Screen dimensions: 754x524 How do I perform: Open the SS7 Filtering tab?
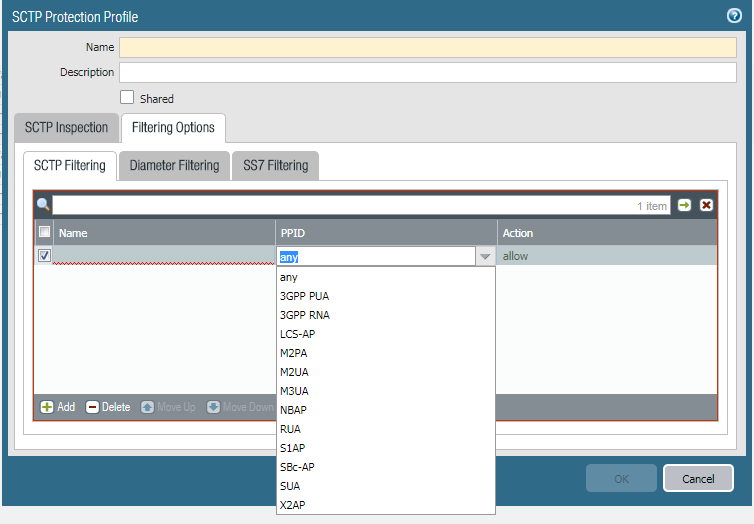(x=275, y=165)
